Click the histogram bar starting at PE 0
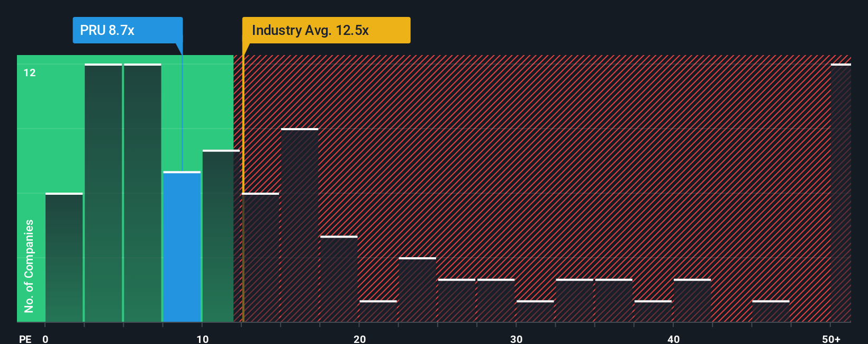The height and width of the screenshot is (344, 868). (x=64, y=257)
